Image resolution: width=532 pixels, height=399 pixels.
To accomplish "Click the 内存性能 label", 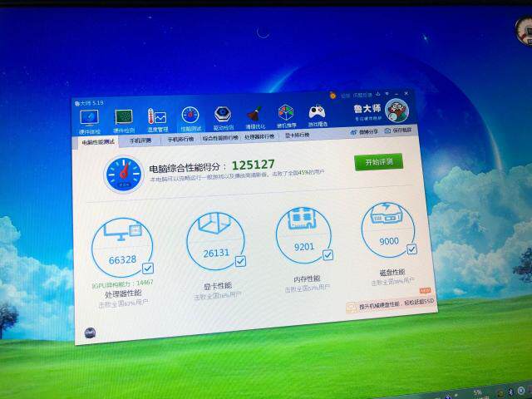I will click(x=307, y=279).
